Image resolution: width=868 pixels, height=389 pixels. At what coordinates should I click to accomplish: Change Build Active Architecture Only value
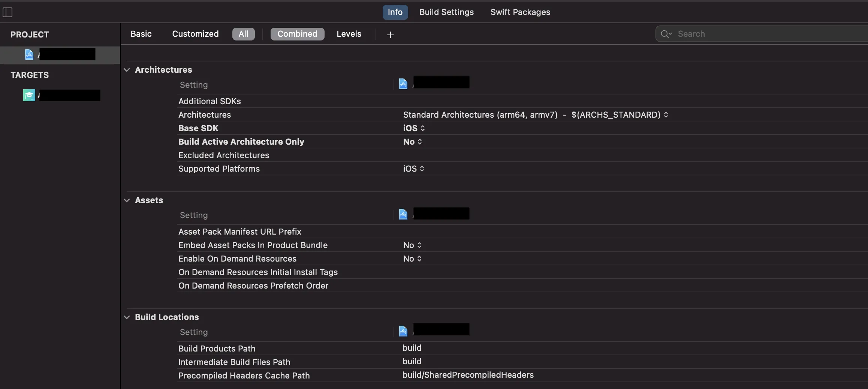coord(413,142)
